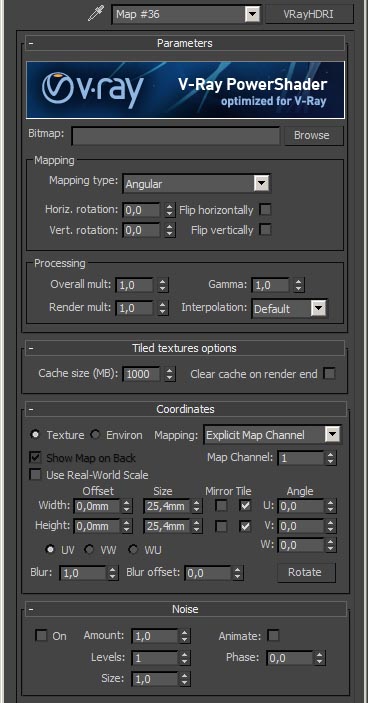Viewport: 368px width, 703px height.
Task: Pick map with the eyedropper icon
Action: click(x=95, y=14)
